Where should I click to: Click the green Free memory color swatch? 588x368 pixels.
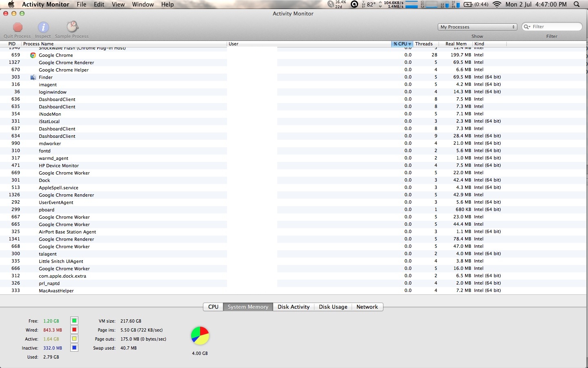[x=74, y=321]
